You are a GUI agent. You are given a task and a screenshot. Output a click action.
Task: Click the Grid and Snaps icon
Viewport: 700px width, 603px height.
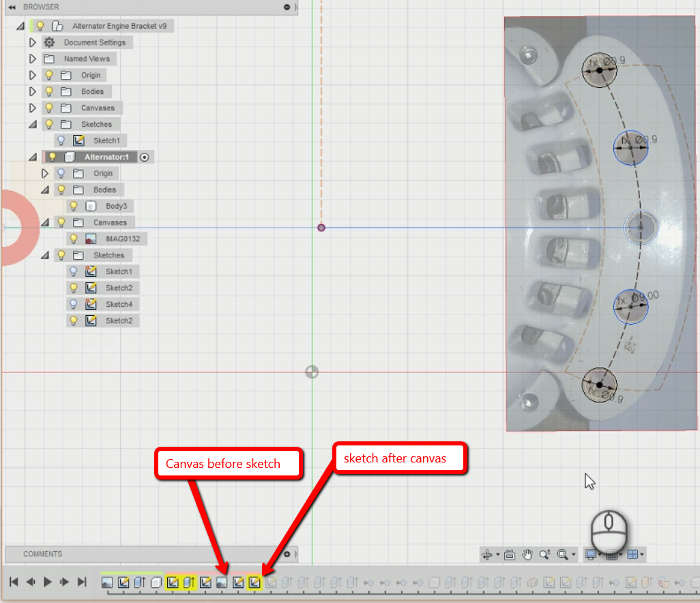(611, 554)
